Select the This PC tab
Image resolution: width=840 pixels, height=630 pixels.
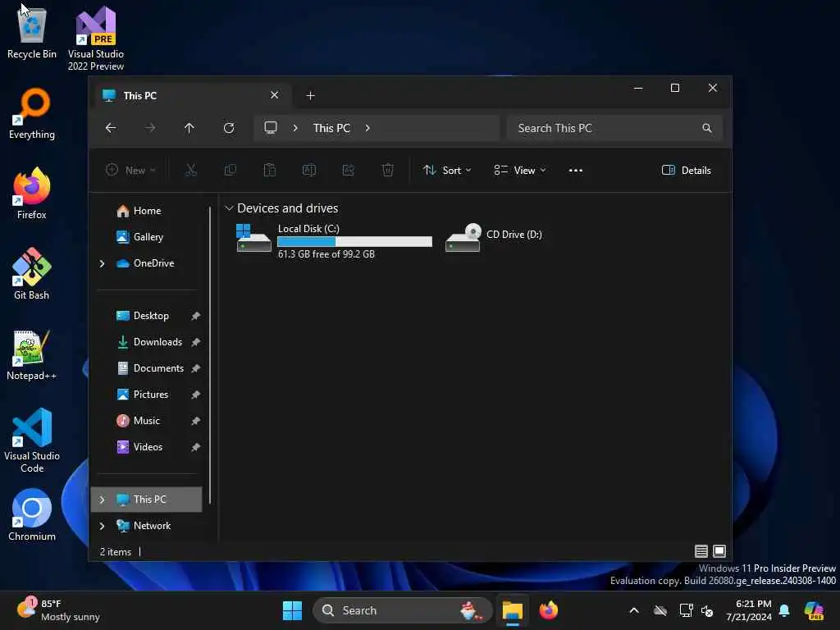(192, 95)
